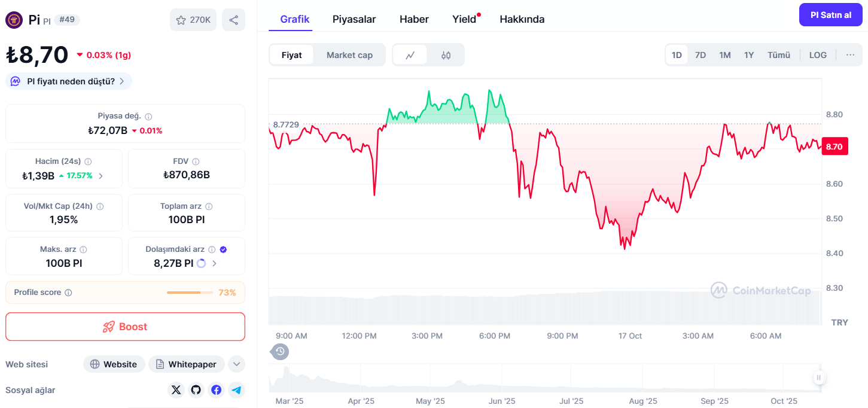Open the Telegram social link
Image resolution: width=868 pixels, height=408 pixels.
coord(237,390)
